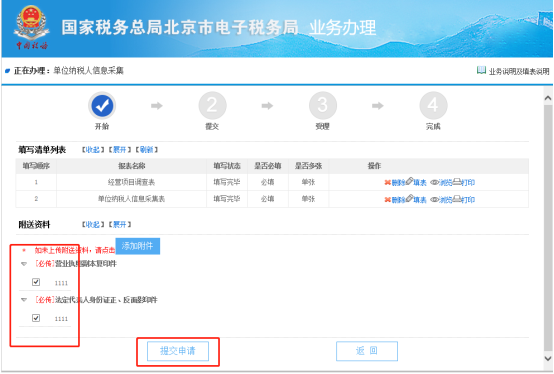The height and width of the screenshot is (374, 554).
Task: Select step 2 提交 in the progress bar
Action: pos(212,105)
